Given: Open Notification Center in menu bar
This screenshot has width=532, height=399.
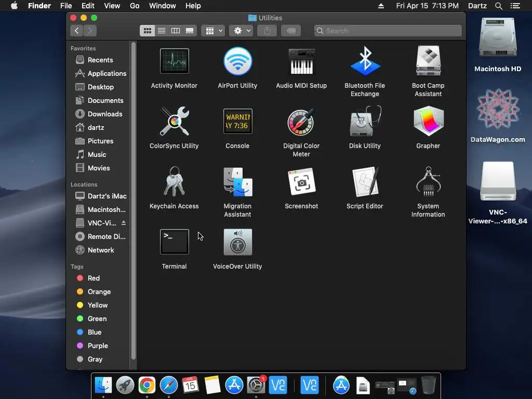Looking at the screenshot, I should pos(515,6).
